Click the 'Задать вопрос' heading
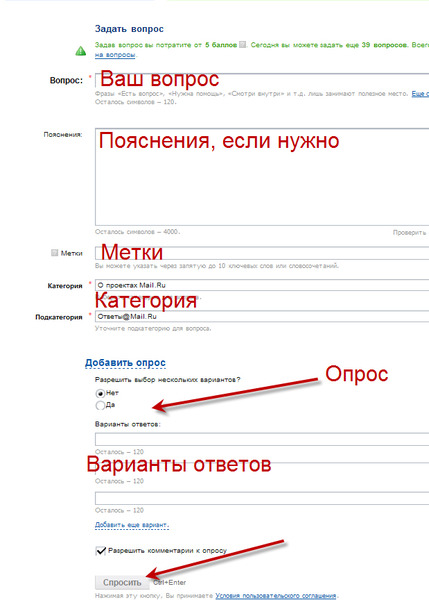Screen dimensions: 429x600 tap(129, 29)
